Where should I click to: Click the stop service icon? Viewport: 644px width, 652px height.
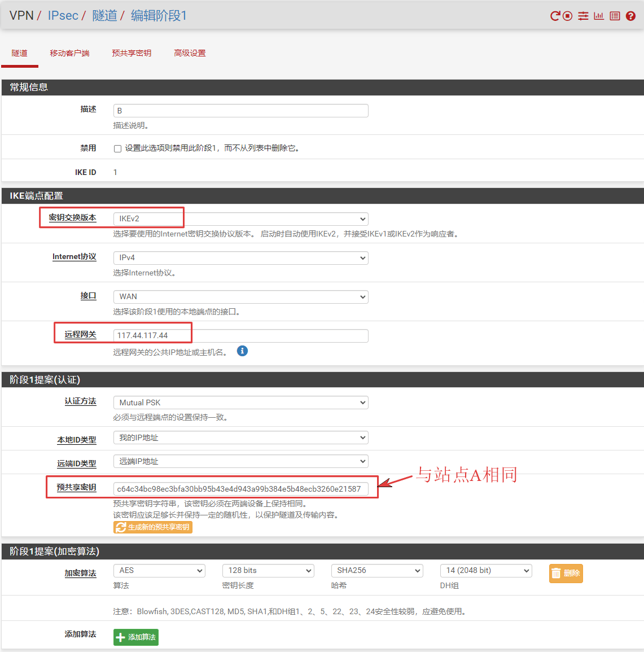tap(568, 16)
